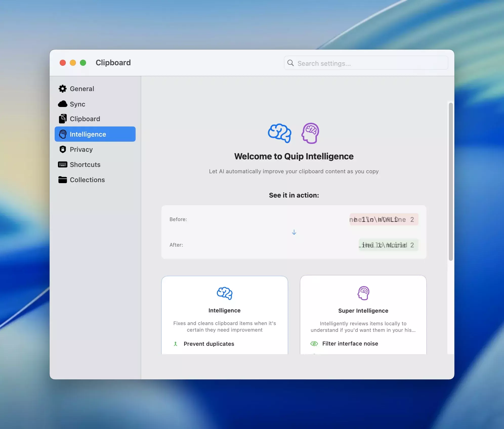Click the Clipboard documents icon in sidebar
The width and height of the screenshot is (504, 429).
62,119
